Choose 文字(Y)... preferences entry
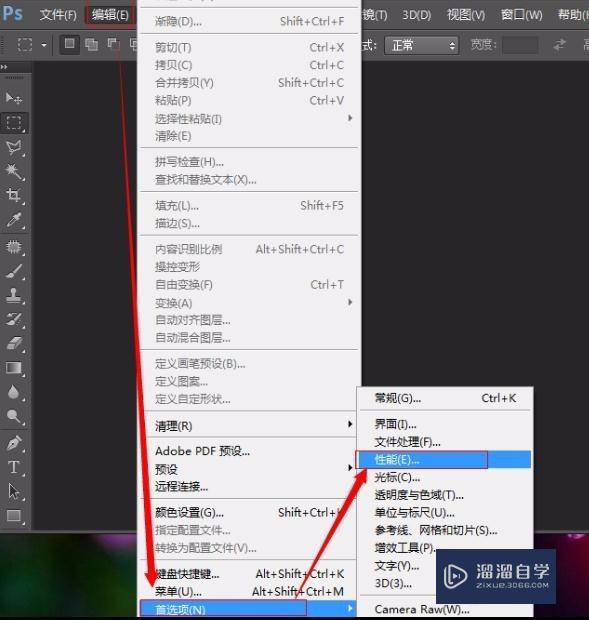Screen dimensions: 589x620 397,565
